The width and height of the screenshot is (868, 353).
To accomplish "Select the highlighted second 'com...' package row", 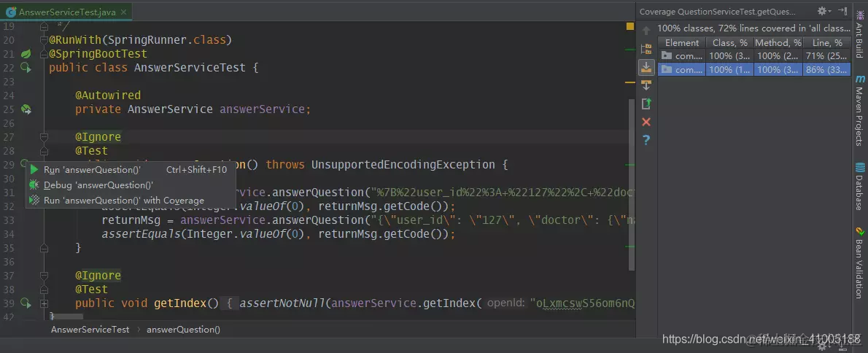I will (x=754, y=70).
